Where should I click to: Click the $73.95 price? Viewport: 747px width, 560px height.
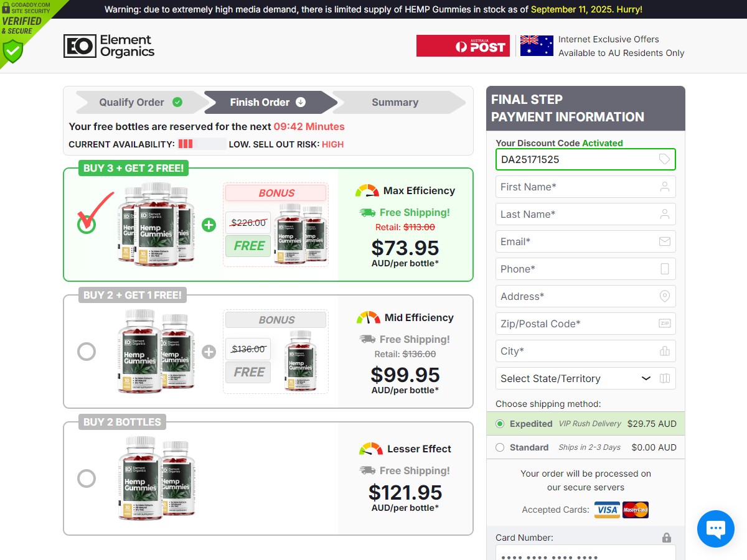pos(405,248)
